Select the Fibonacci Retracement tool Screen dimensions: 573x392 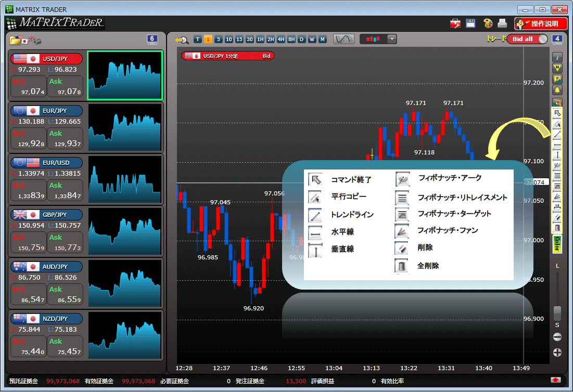(557, 176)
